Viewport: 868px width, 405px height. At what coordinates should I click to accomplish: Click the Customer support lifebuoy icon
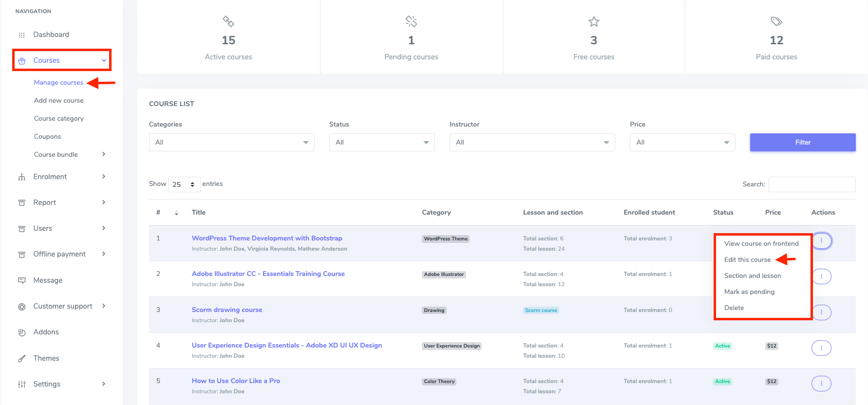coord(21,307)
